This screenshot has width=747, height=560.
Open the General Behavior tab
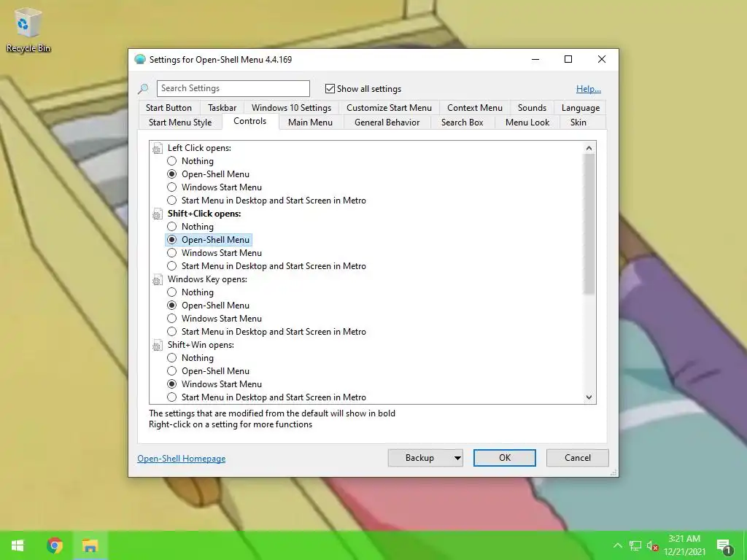387,122
